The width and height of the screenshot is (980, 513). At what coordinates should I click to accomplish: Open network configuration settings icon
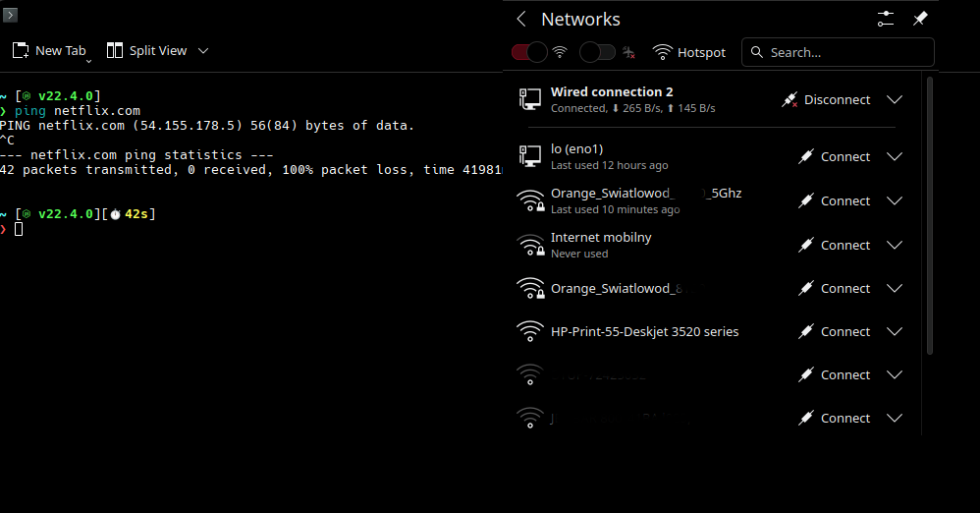(x=886, y=20)
